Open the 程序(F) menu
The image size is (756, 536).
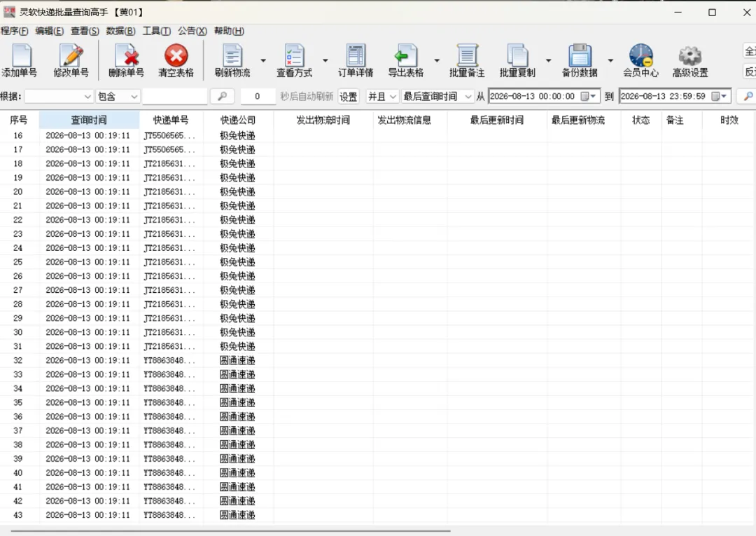pyautogui.click(x=15, y=31)
